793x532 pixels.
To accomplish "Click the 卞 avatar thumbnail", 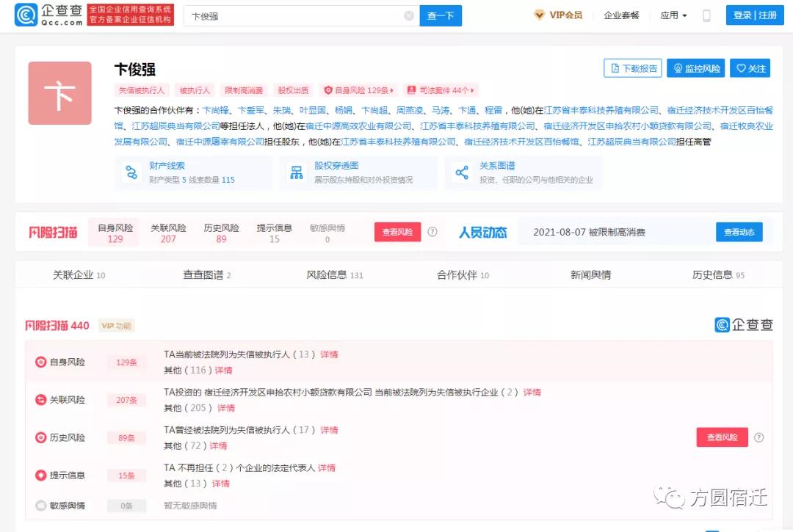I will [x=59, y=93].
